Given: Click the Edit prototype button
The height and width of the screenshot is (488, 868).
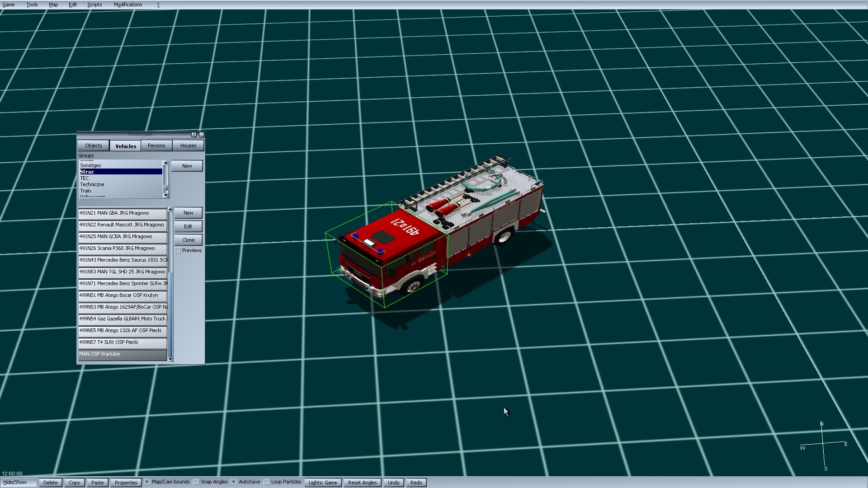Looking at the screenshot, I should 189,226.
